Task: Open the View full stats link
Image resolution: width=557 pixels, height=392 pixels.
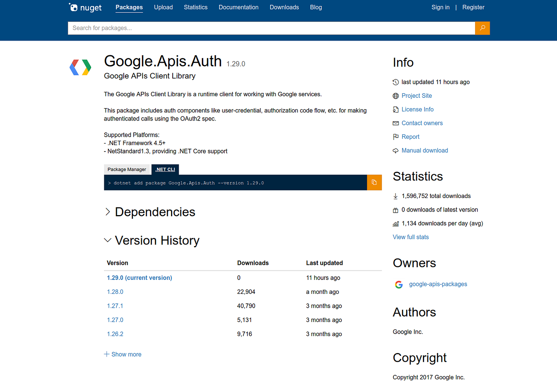Action: click(411, 237)
